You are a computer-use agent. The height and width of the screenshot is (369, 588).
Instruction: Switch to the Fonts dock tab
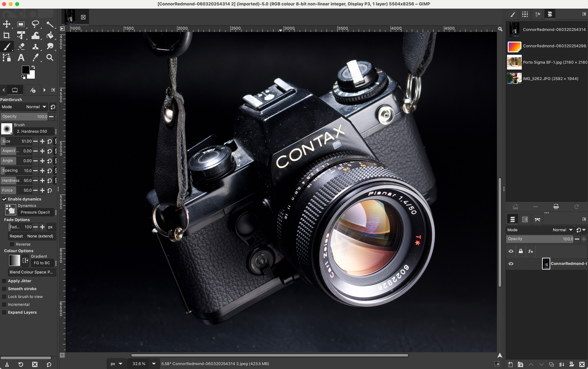[537, 14]
